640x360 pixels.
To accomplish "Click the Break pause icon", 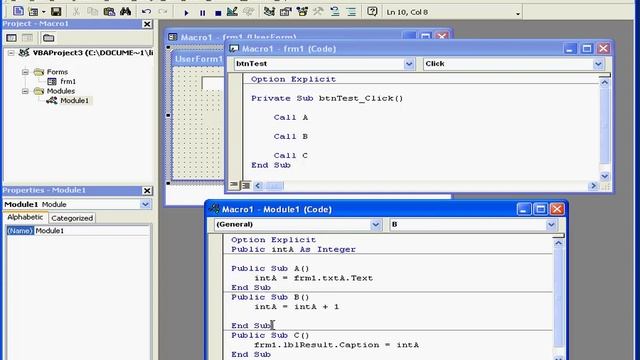I will coord(202,13).
